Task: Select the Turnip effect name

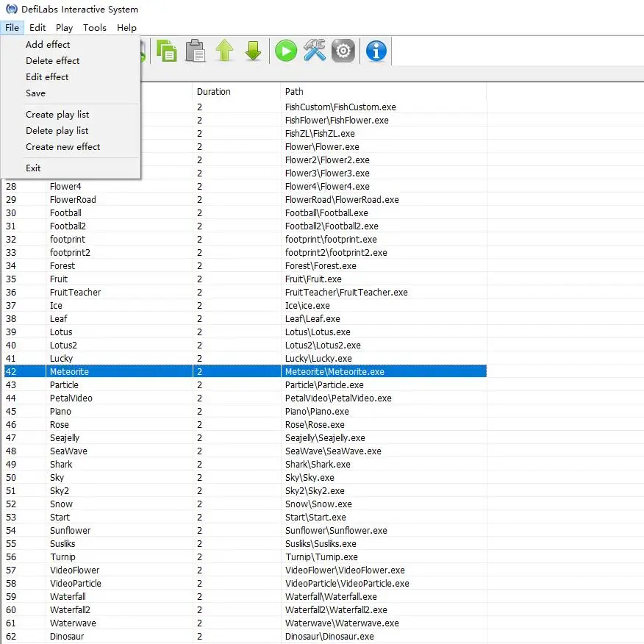Action: point(62,557)
